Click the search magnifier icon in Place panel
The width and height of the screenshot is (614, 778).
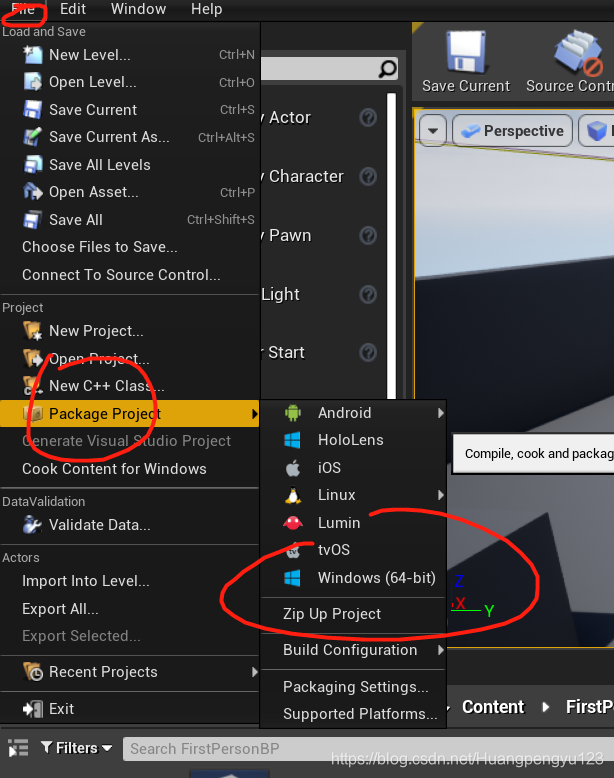388,68
